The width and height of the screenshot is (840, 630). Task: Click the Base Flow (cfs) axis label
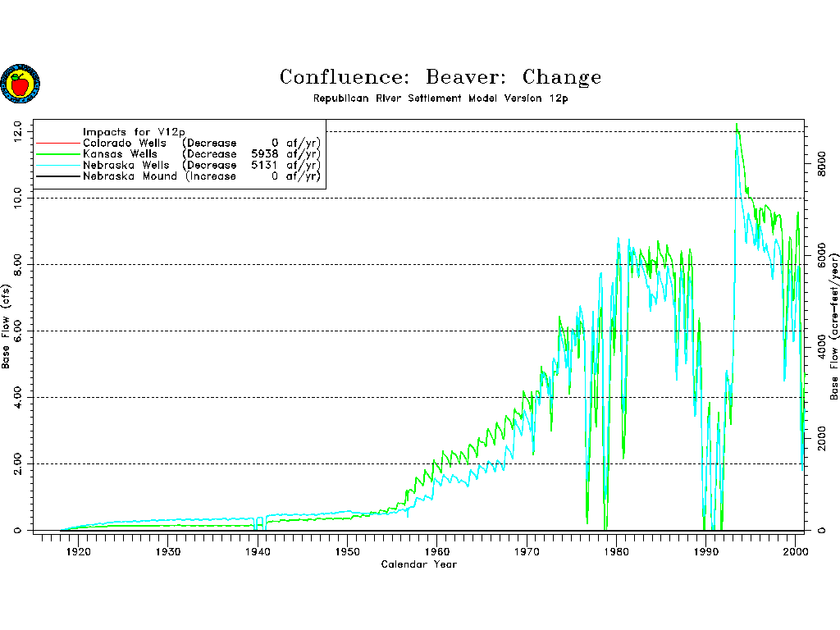pyautogui.click(x=7, y=326)
